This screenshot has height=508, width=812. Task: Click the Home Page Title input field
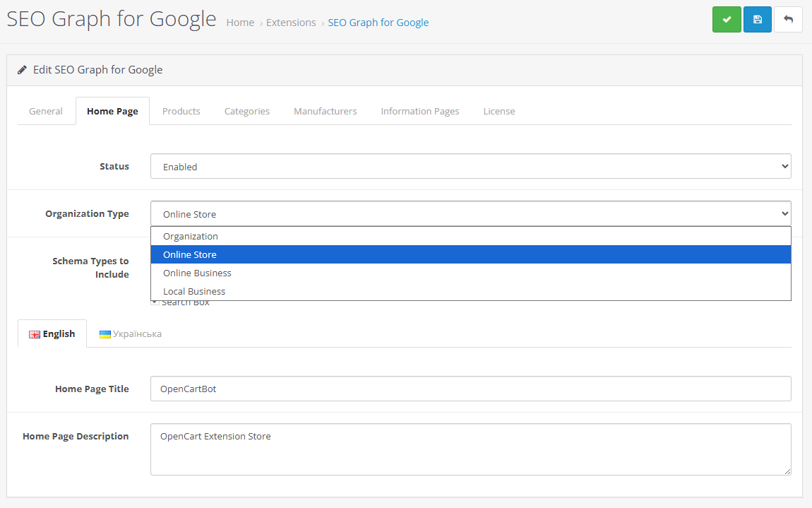470,389
